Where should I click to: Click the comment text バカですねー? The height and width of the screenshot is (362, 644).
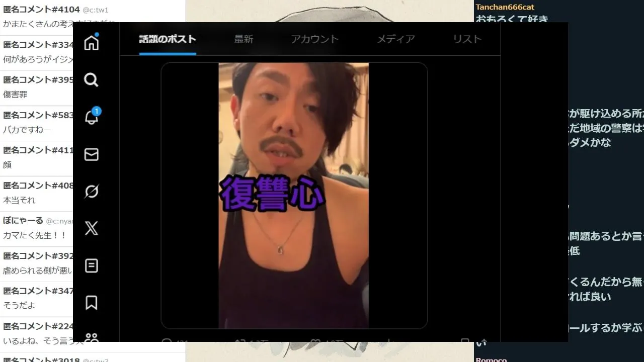27,129
